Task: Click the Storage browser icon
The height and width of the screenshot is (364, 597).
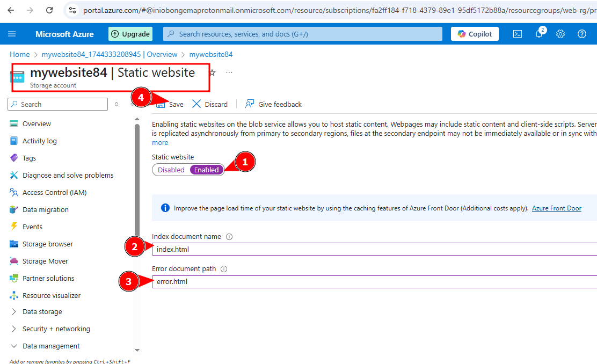Action: coord(14,244)
